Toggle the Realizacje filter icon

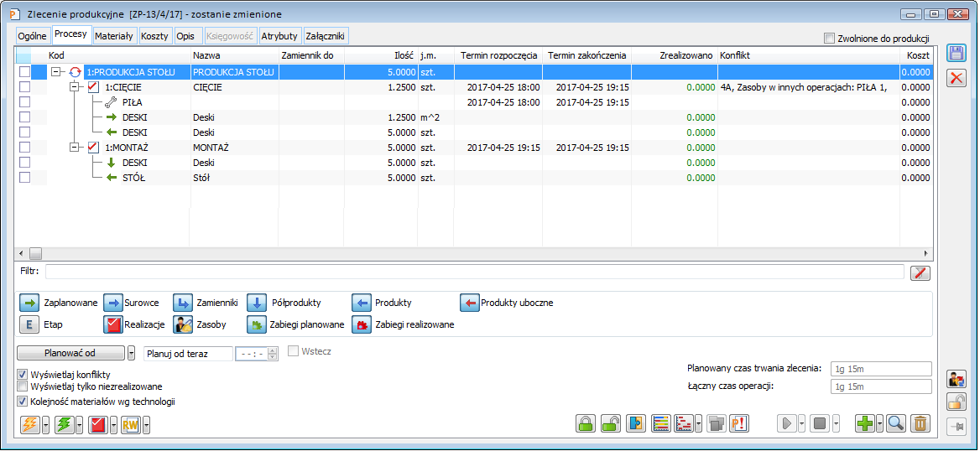click(x=112, y=324)
